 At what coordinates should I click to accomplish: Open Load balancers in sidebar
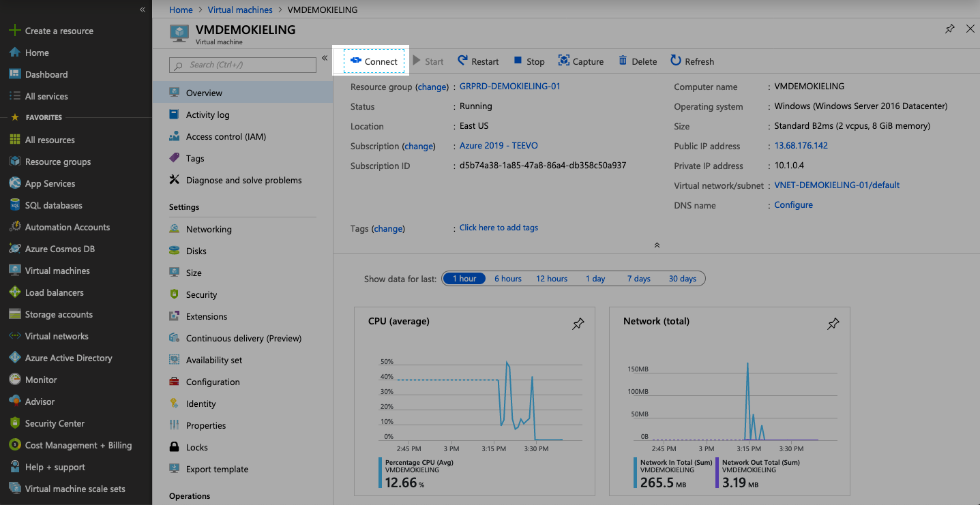coord(55,292)
